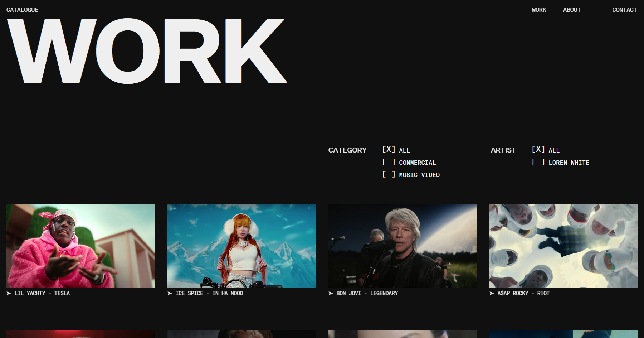Open the Contact page link
Screen dimensions: 644x338
point(624,10)
